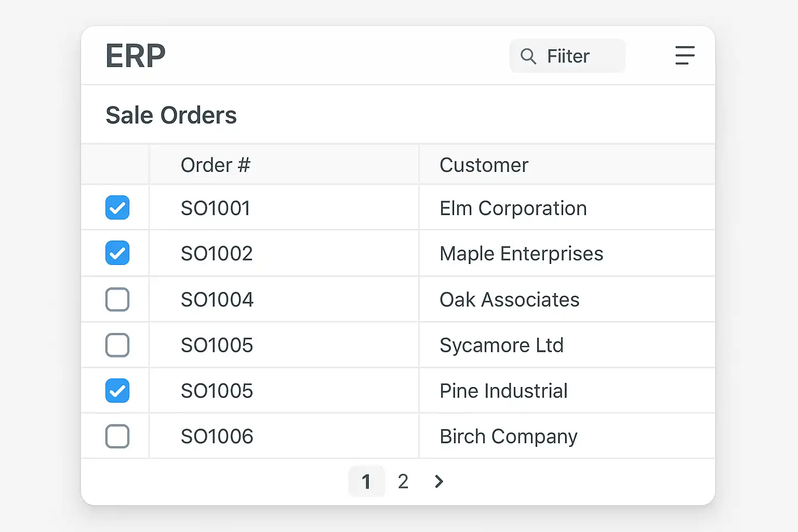The width and height of the screenshot is (798, 532).
Task: Click the Order # column header
Action: [x=216, y=165]
